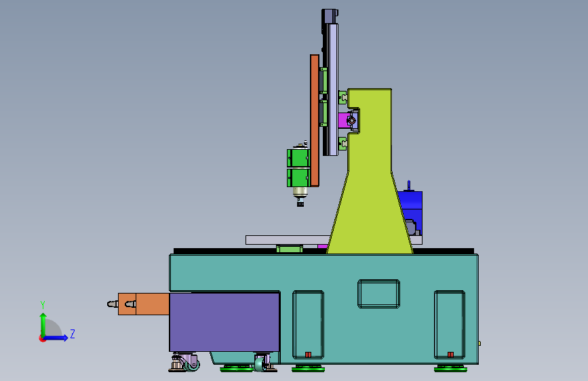Select the upper green linear bearing on column
588x381 pixels.
point(343,98)
